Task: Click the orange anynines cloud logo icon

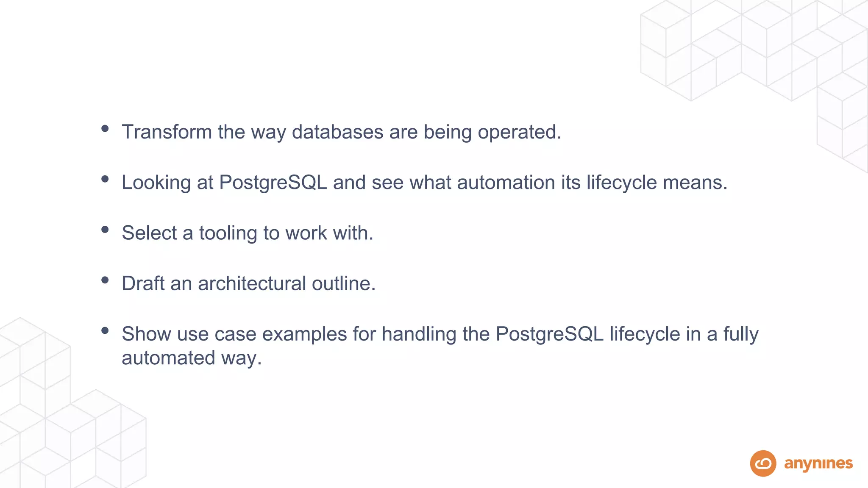Action: pos(763,463)
